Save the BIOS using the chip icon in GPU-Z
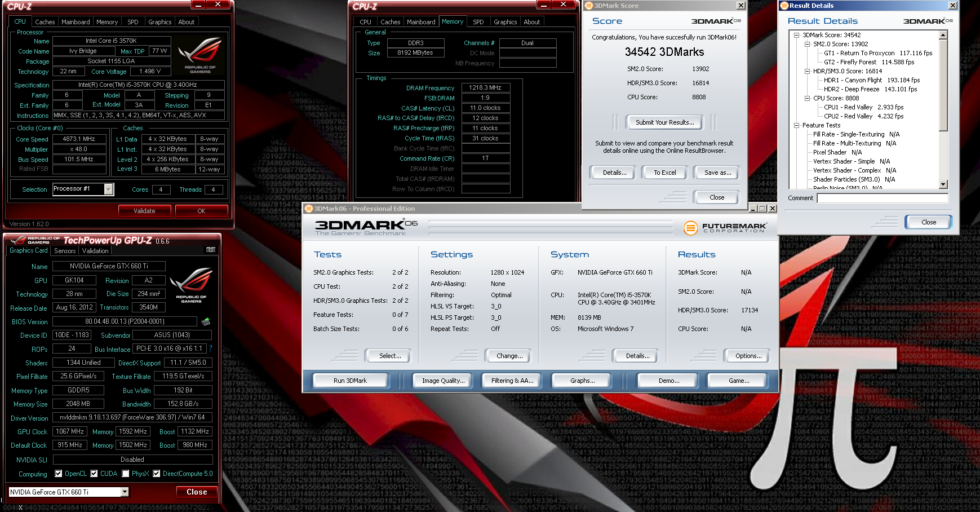The height and width of the screenshot is (512, 980). (206, 321)
